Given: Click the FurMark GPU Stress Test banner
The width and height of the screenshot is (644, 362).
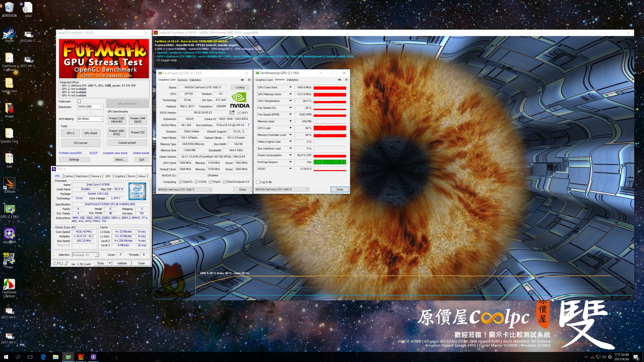Looking at the screenshot, I should point(104,59).
